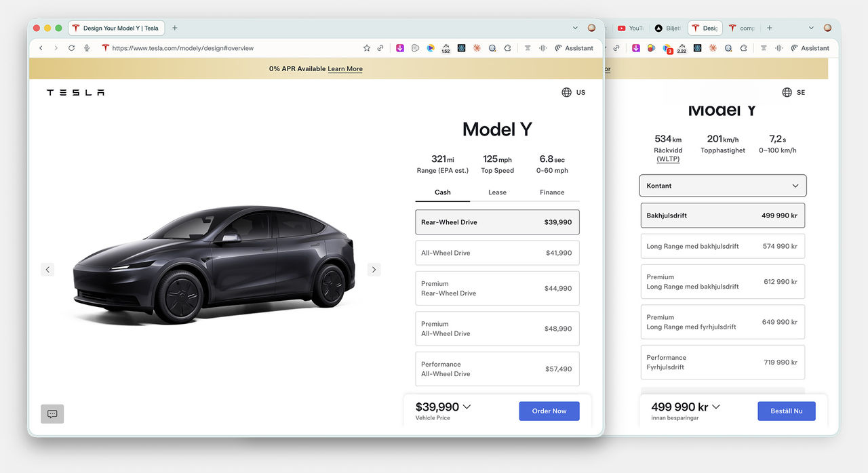Click the WLTP link under Räckvidd
868x473 pixels.
[668, 159]
